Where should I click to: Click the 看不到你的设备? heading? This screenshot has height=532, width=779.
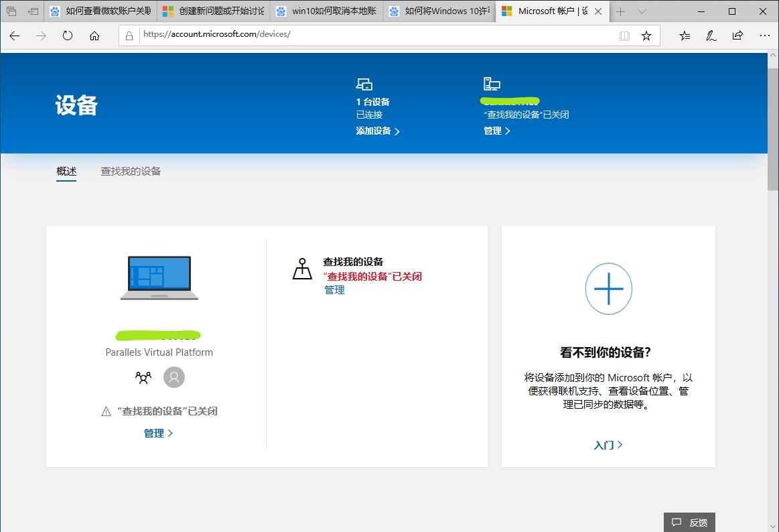pyautogui.click(x=605, y=352)
